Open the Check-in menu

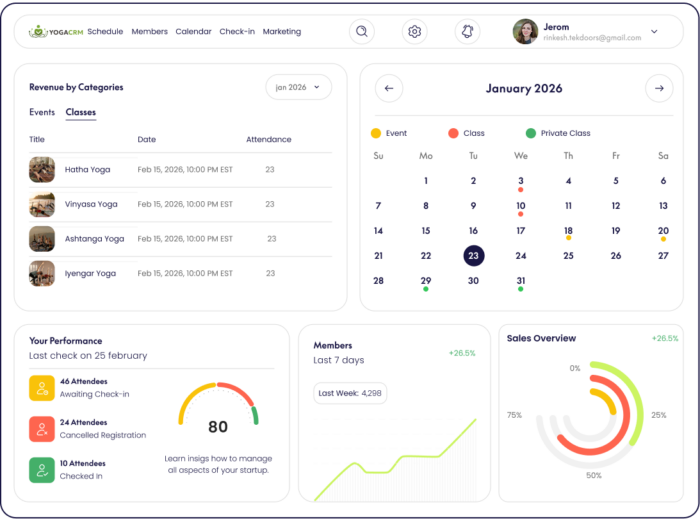tap(237, 31)
